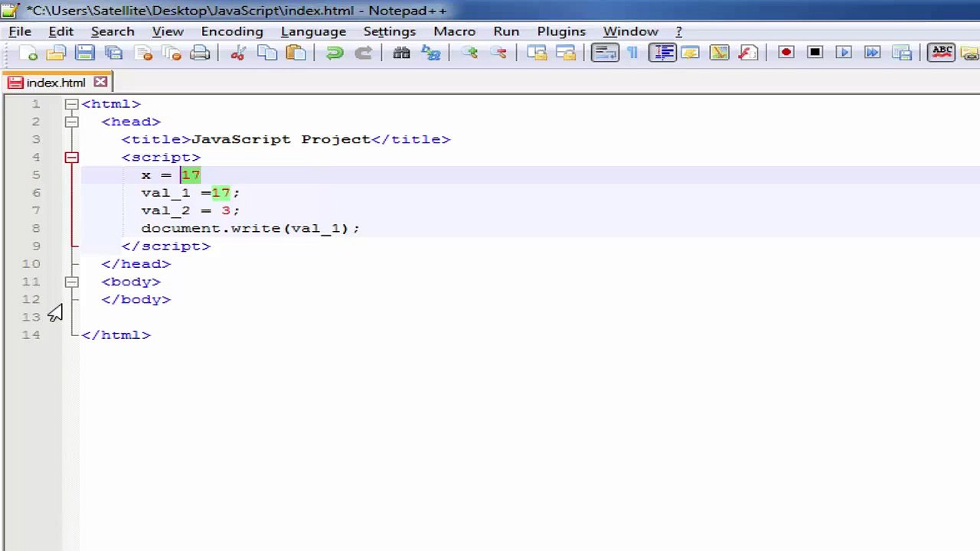980x551 pixels.
Task: Start macro recording with red circle
Action: pos(786,53)
